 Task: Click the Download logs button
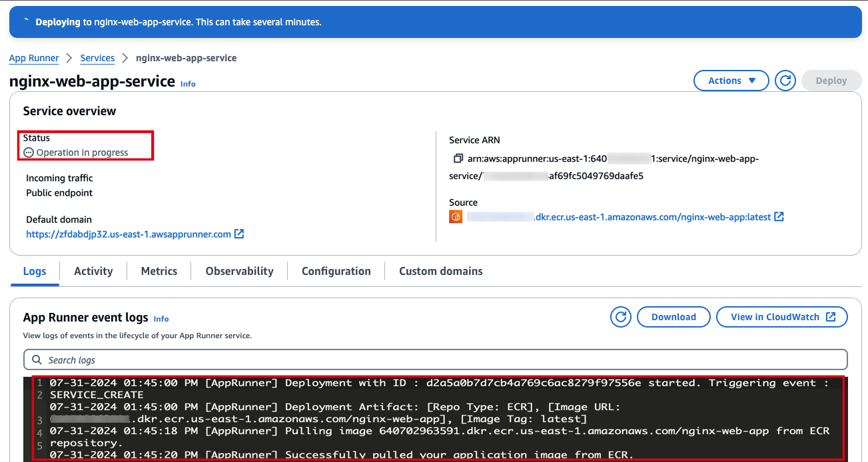pos(673,316)
